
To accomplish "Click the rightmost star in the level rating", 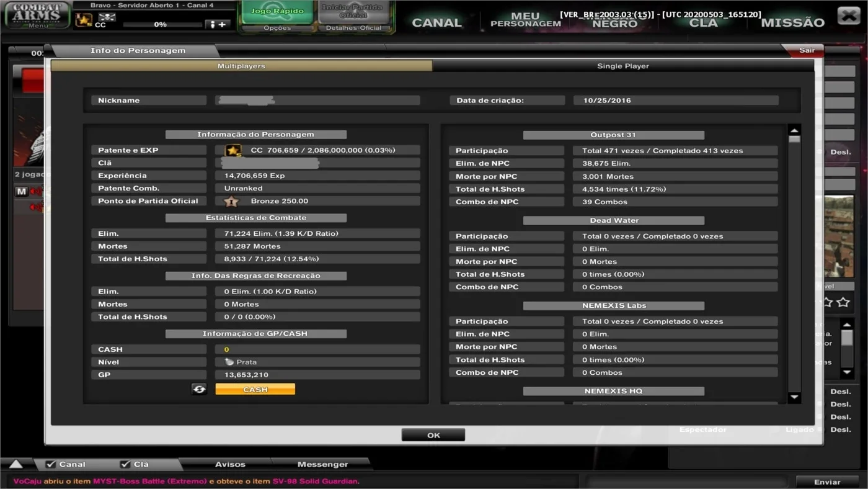I will (843, 302).
